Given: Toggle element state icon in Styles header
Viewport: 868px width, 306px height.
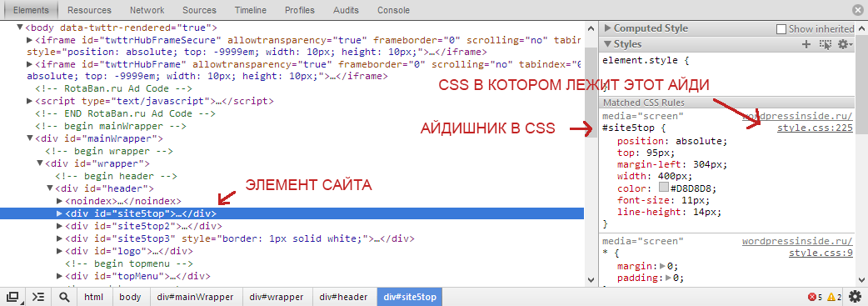Looking at the screenshot, I should [826, 44].
